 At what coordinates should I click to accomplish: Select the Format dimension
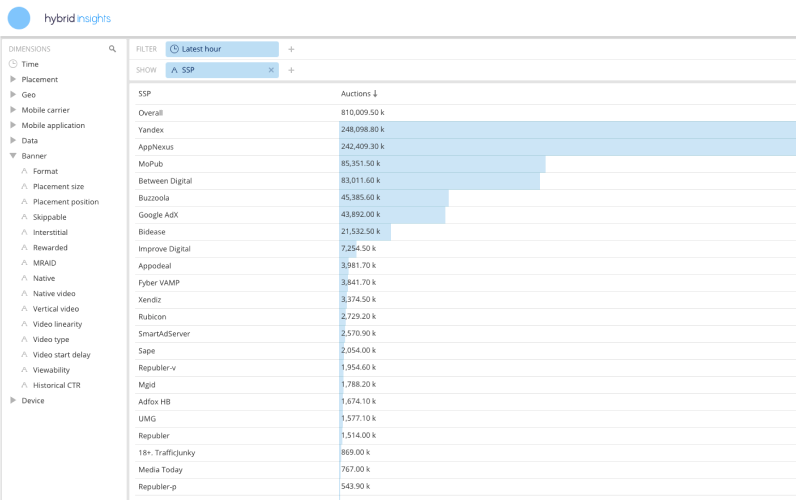pyautogui.click(x=45, y=171)
